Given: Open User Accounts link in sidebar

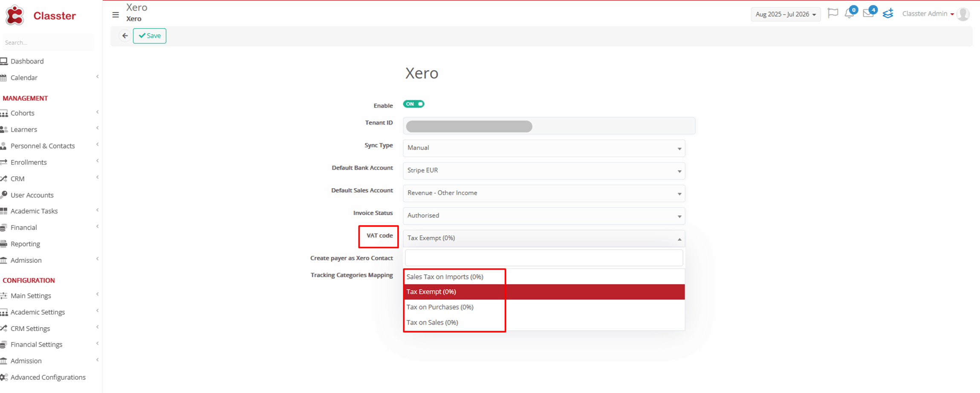Looking at the screenshot, I should (x=32, y=195).
